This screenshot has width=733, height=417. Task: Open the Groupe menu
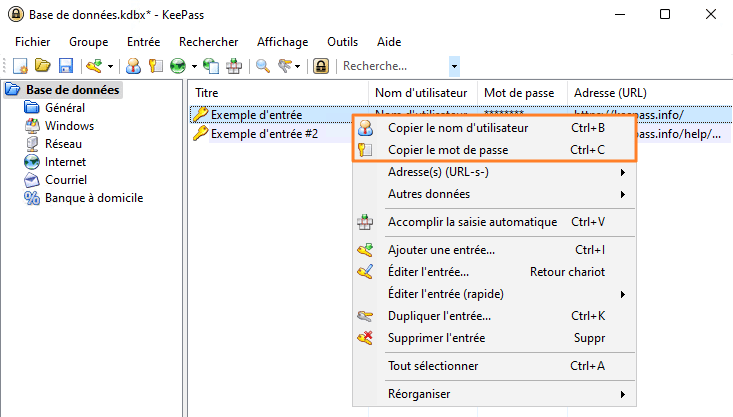[x=89, y=42]
